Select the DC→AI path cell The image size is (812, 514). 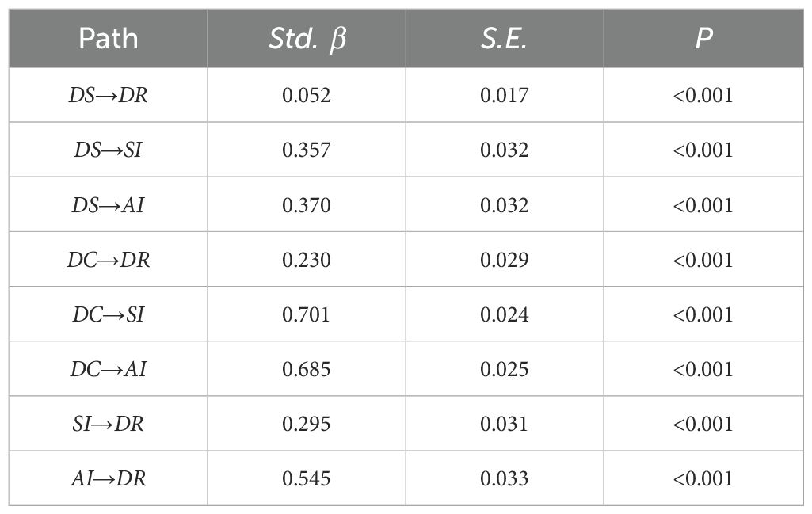108,369
